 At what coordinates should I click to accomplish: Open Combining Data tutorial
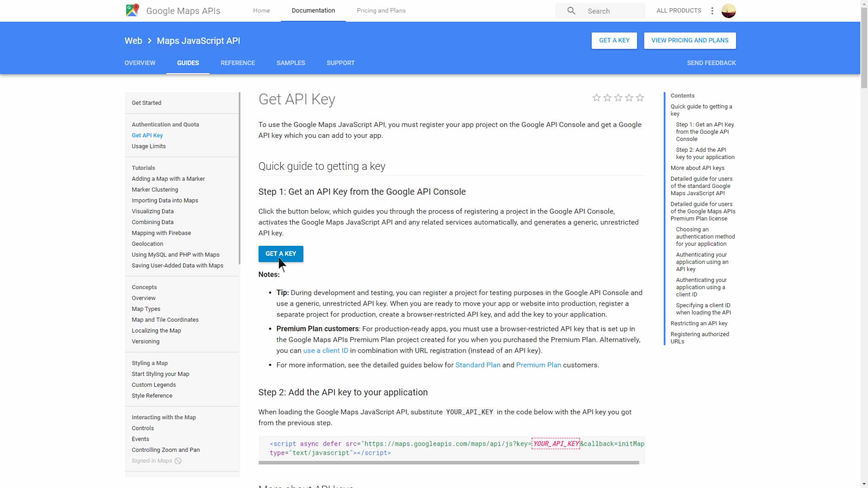pos(152,222)
